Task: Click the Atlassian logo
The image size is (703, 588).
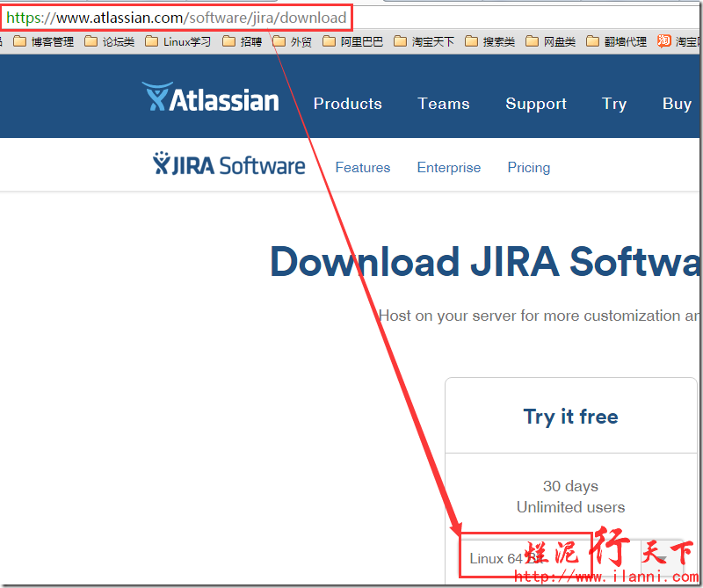Action: (211, 97)
